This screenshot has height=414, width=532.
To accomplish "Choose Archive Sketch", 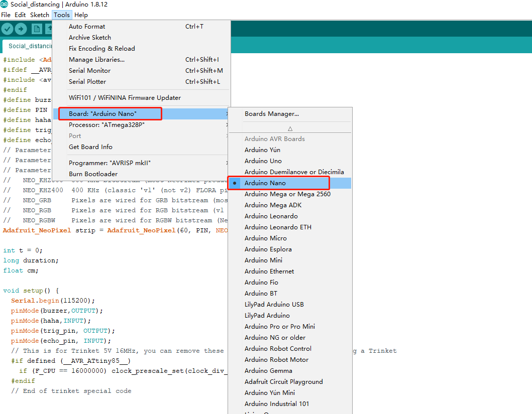I will pos(142,38).
